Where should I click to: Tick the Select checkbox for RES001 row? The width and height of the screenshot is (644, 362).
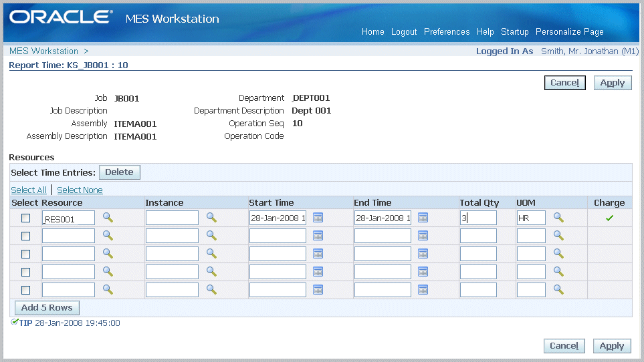26,218
